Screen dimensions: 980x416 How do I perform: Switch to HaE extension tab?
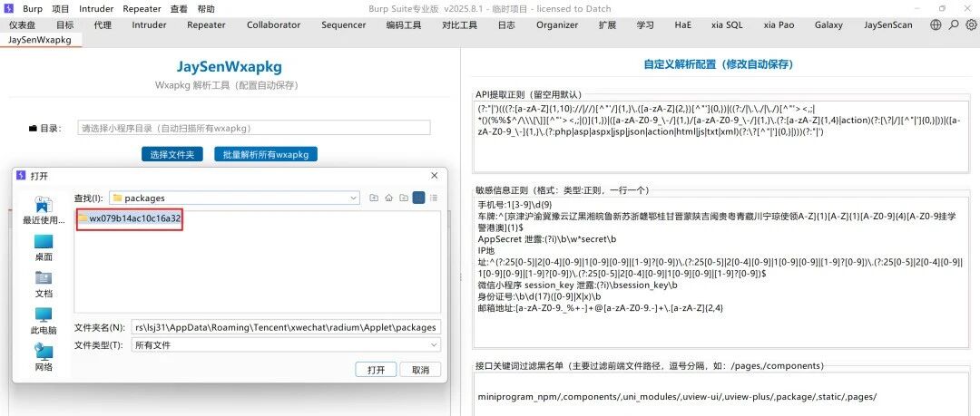point(683,25)
